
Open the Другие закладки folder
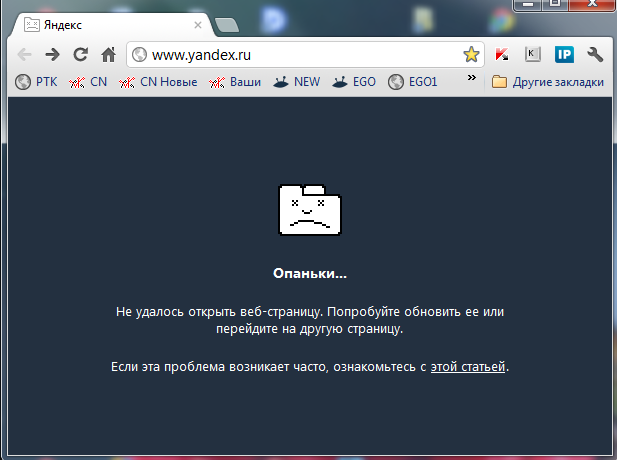click(548, 82)
